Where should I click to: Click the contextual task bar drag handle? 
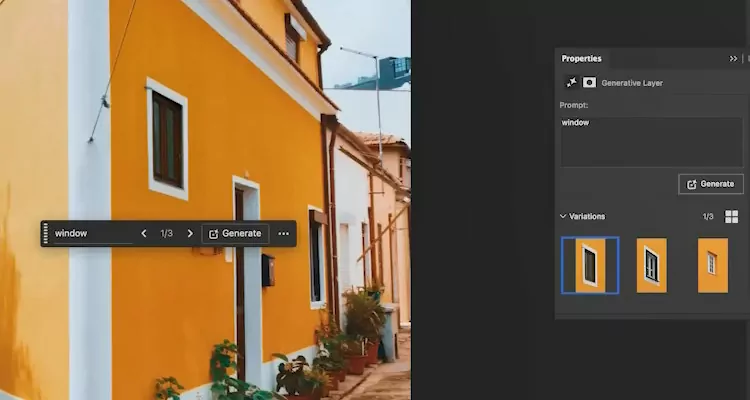pyautogui.click(x=45, y=233)
